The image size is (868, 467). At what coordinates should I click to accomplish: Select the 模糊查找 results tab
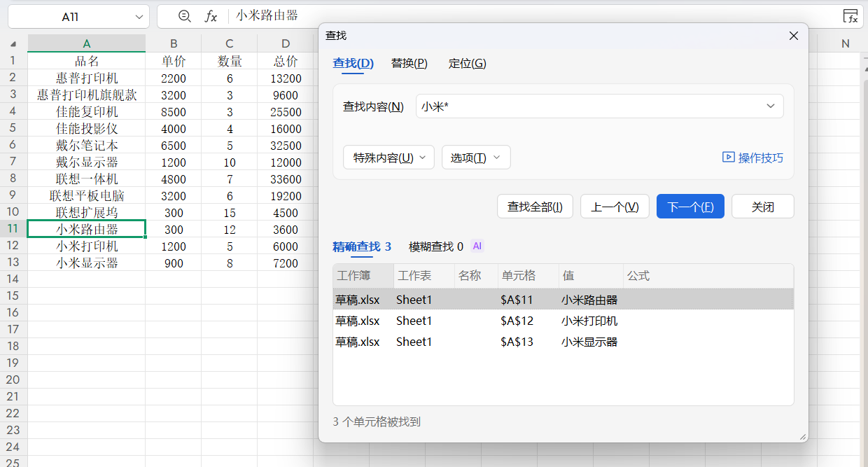[x=435, y=246]
